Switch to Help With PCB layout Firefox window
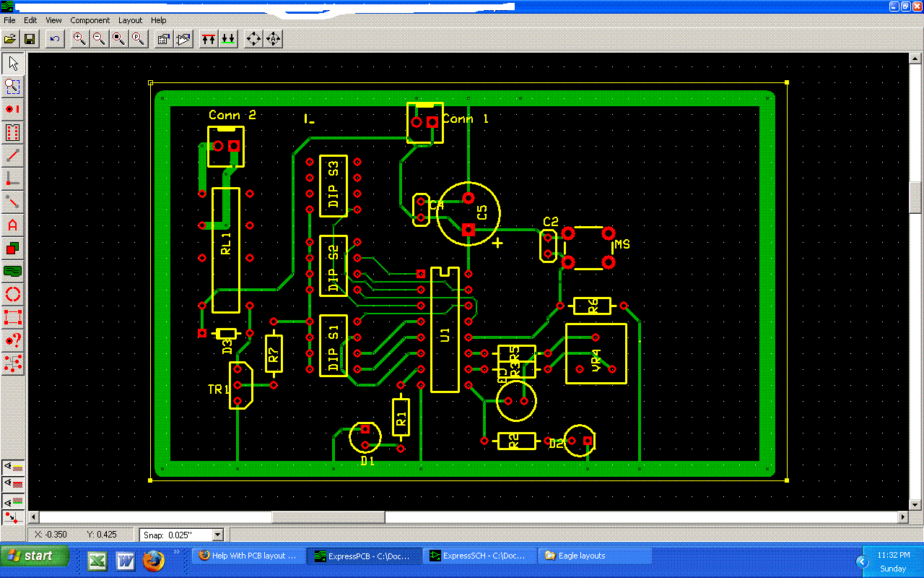 [249, 556]
